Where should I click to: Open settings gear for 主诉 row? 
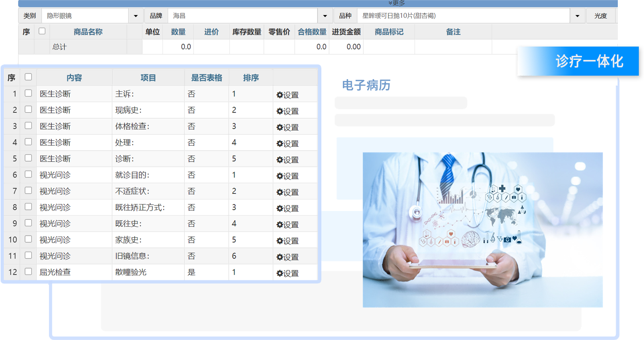287,95
